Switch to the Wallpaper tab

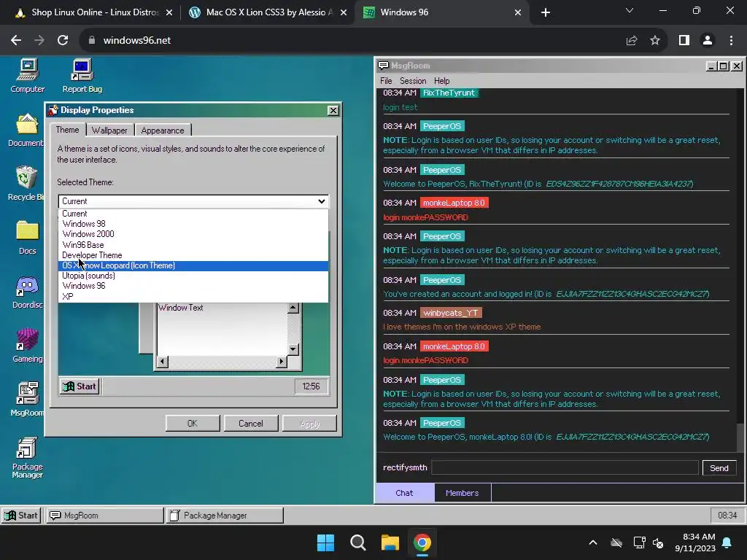pyautogui.click(x=109, y=131)
